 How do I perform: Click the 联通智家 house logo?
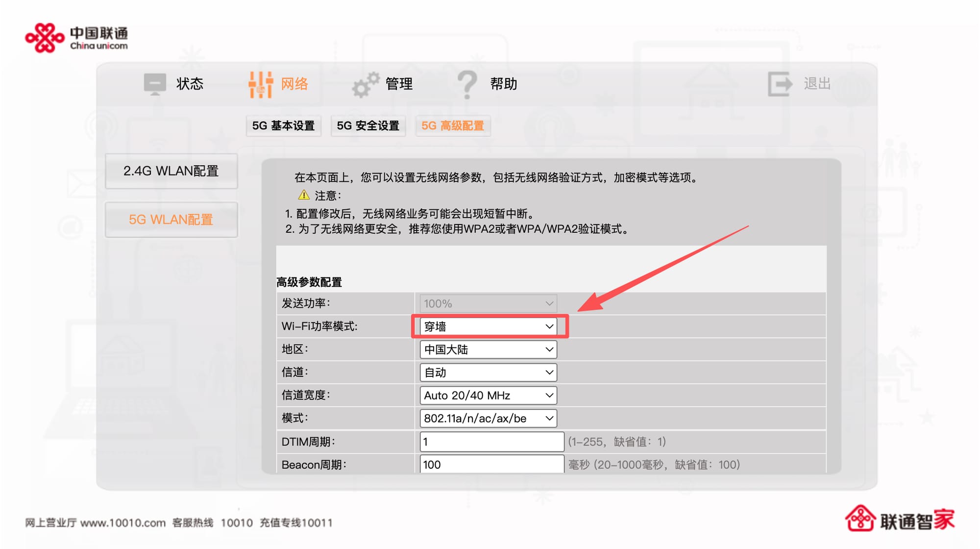click(860, 519)
